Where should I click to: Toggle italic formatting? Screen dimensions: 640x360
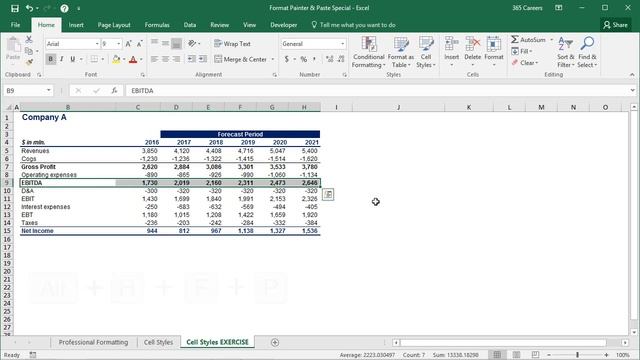(x=62, y=59)
